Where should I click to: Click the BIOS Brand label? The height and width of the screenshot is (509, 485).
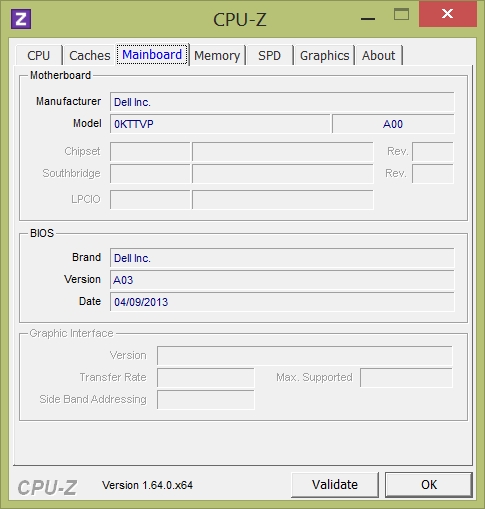(86, 257)
